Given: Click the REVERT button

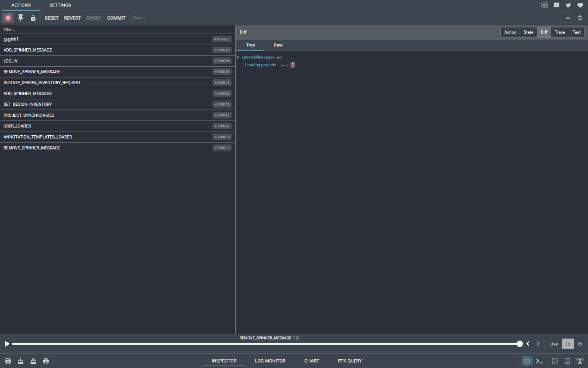Looking at the screenshot, I should pyautogui.click(x=72, y=18).
